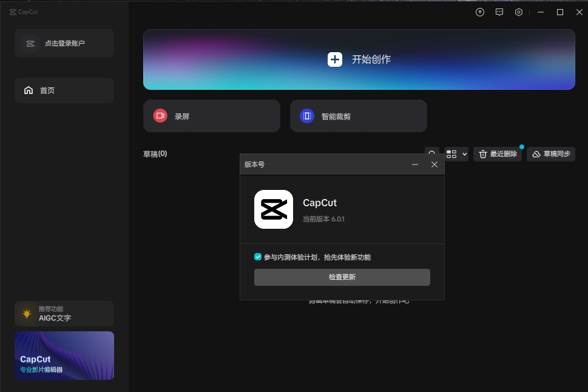This screenshot has height=392, width=588.
Task: Click the smart crop (智能裁剪) blue icon
Action: click(307, 116)
